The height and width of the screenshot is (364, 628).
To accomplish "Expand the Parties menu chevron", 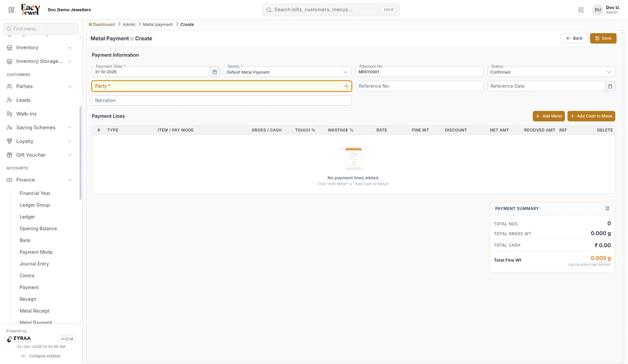I will pyautogui.click(x=70, y=86).
